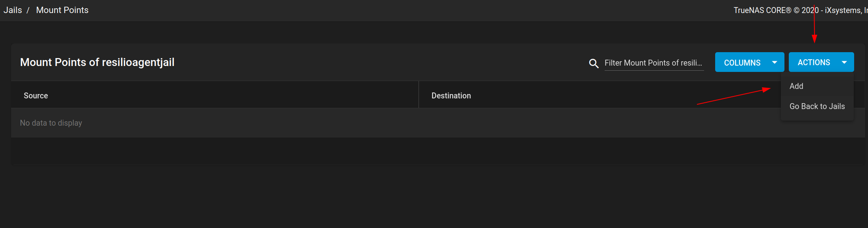Open the iXsystems link in header
Viewport: 868px width, 228px height.
pyautogui.click(x=845, y=10)
